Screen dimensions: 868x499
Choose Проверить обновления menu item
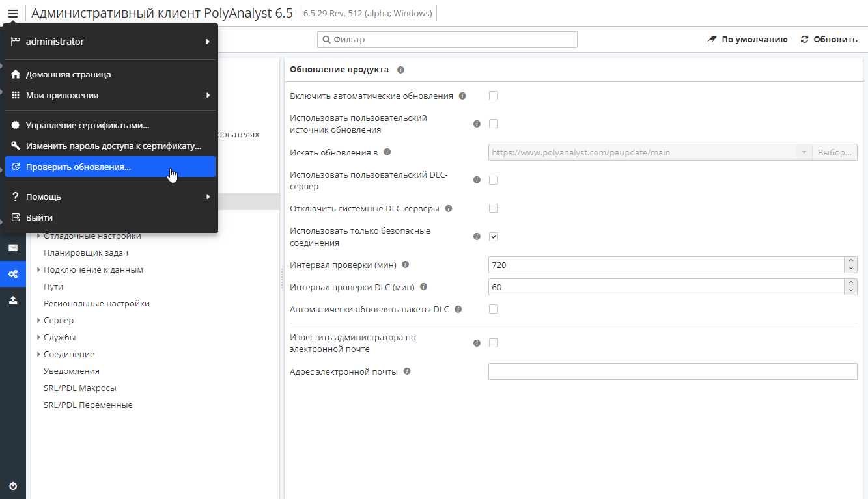pos(110,167)
